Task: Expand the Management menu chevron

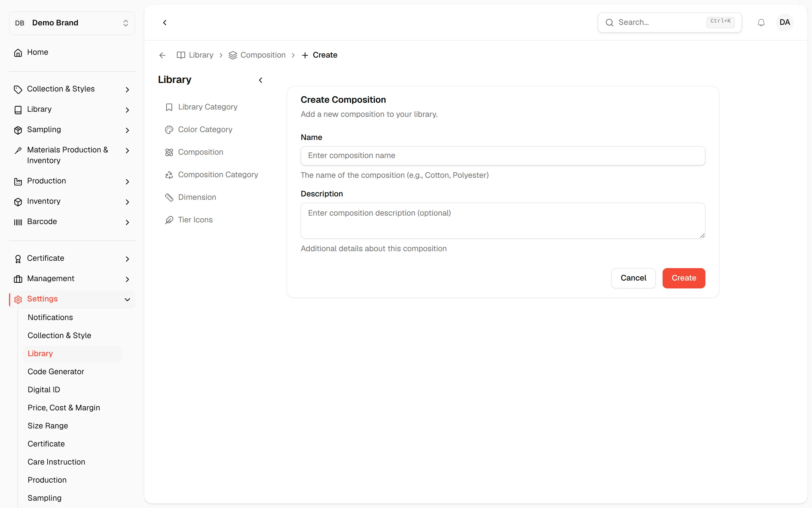Action: (127, 279)
